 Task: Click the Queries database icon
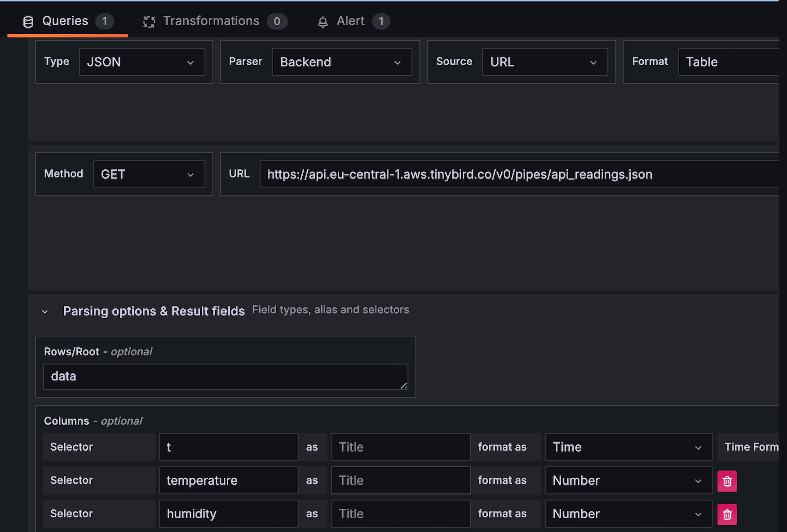(x=28, y=22)
